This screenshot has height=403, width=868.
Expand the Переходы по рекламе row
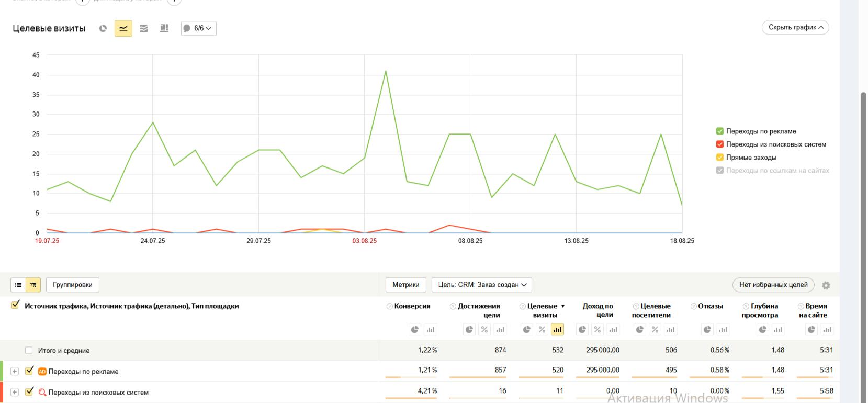[x=15, y=371]
